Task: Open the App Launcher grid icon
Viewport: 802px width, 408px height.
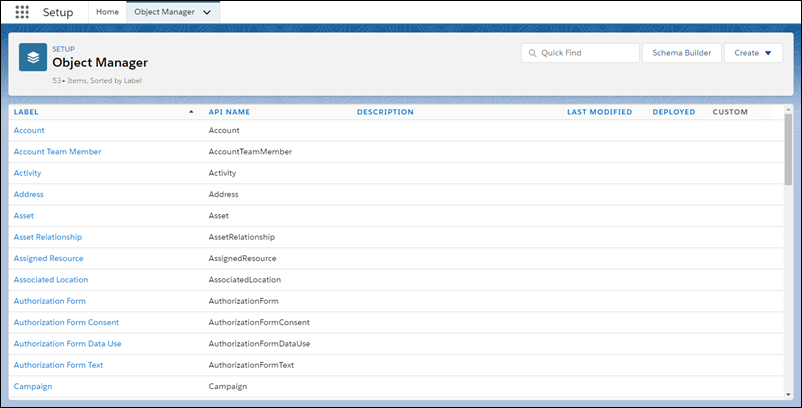Action: [x=21, y=12]
